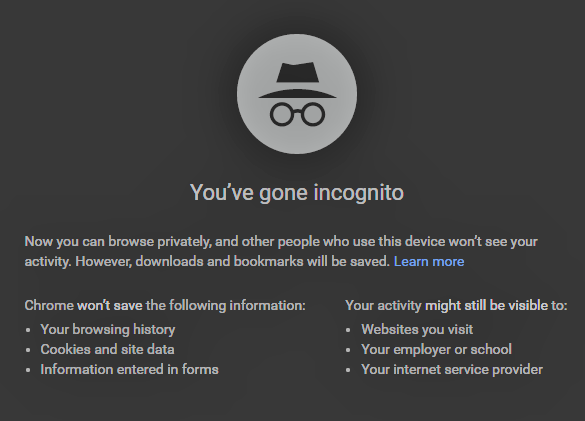Click the "Now you can browse privately" paragraph
The height and width of the screenshot is (421, 585).
click(281, 252)
